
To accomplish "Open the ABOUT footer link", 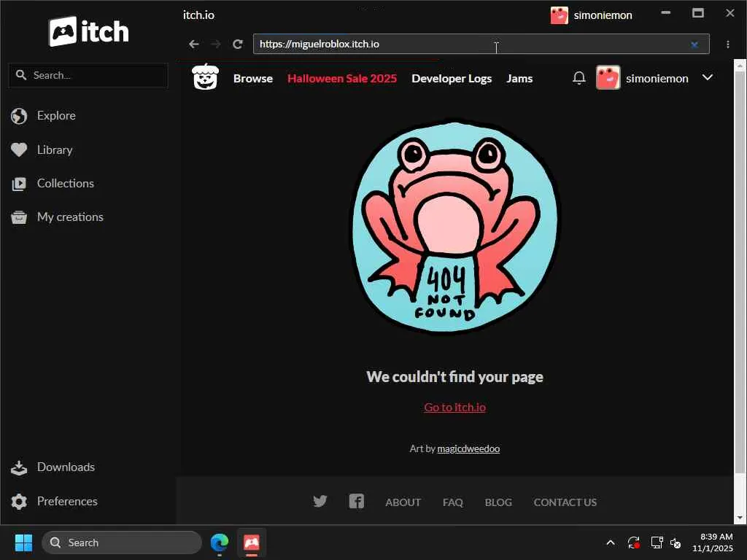I will [403, 502].
